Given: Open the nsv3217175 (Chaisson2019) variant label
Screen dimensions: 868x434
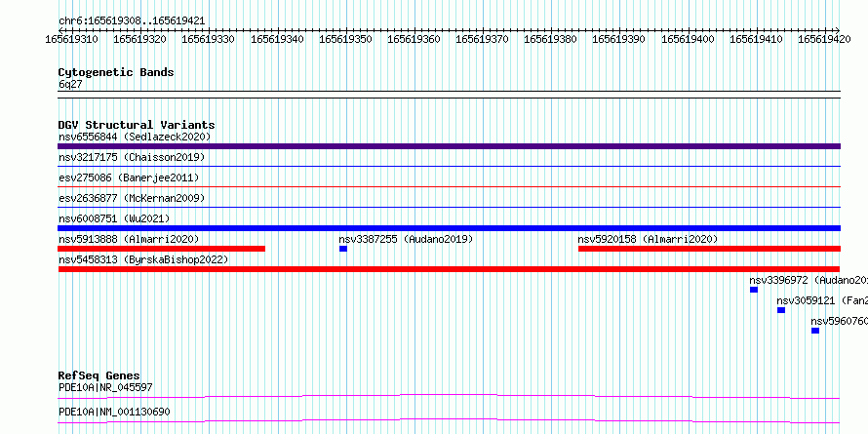Looking at the screenshot, I should (x=132, y=157).
